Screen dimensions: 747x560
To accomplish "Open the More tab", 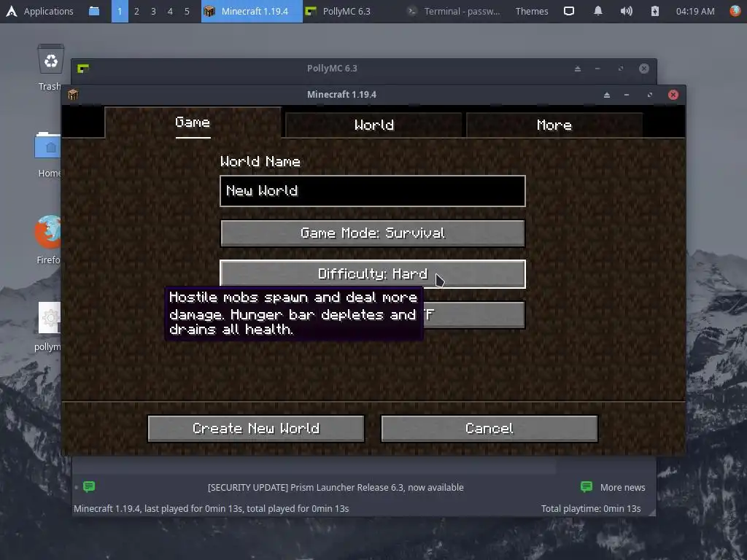I will pos(554,125).
